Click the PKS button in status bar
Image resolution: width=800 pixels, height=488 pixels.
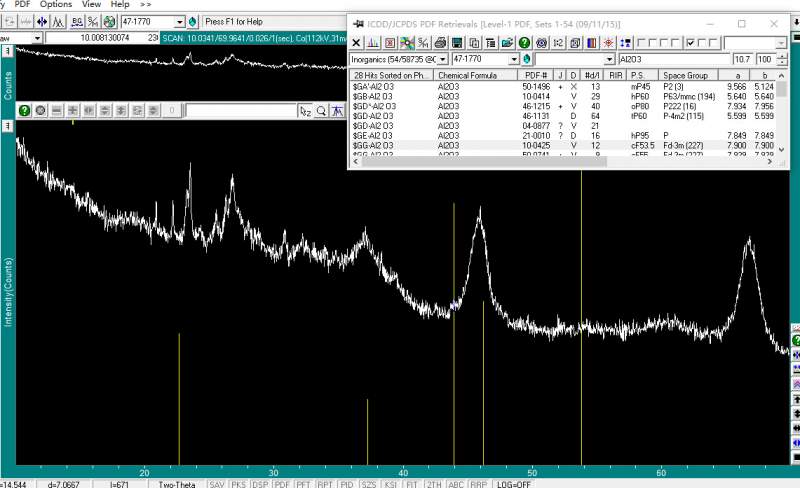(x=238, y=483)
